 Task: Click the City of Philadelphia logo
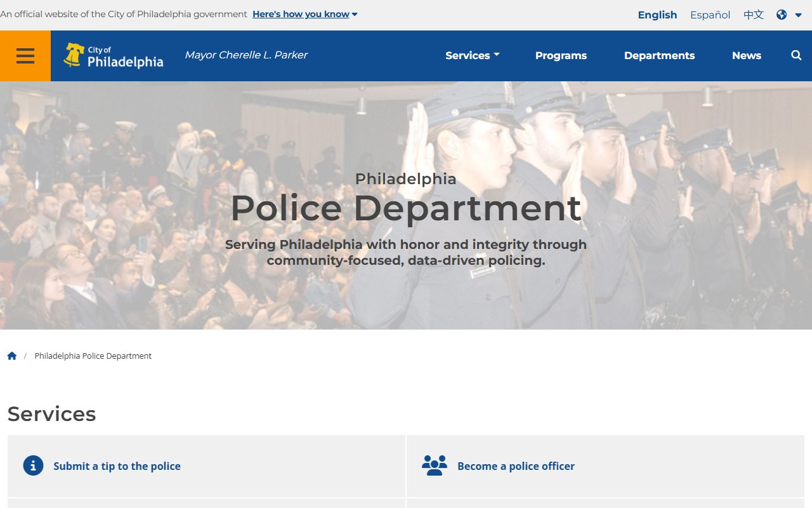(x=114, y=56)
